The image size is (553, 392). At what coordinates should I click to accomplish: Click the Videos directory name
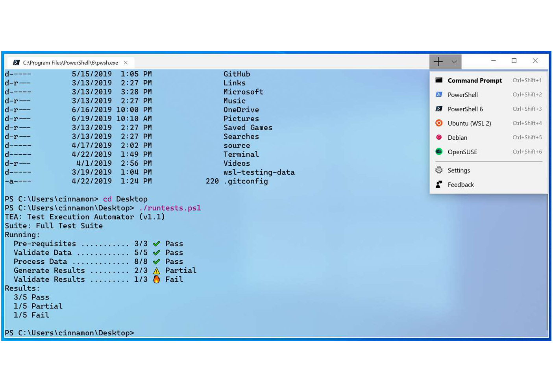[x=237, y=163]
